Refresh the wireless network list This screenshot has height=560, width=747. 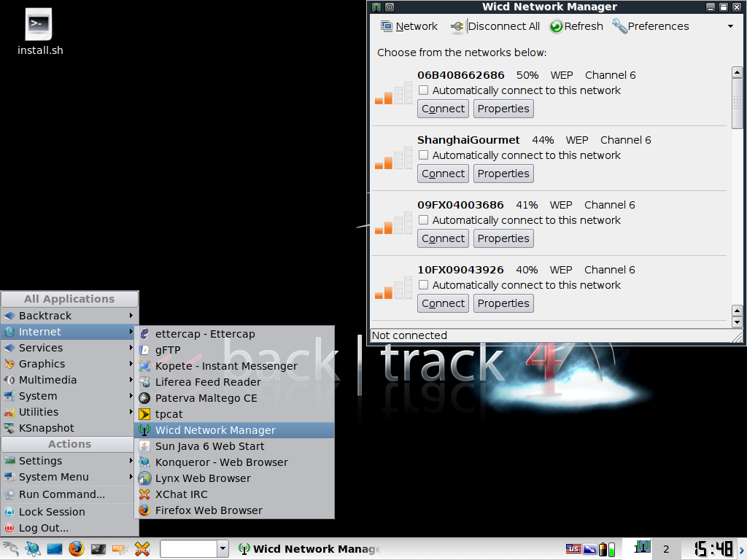click(x=576, y=26)
